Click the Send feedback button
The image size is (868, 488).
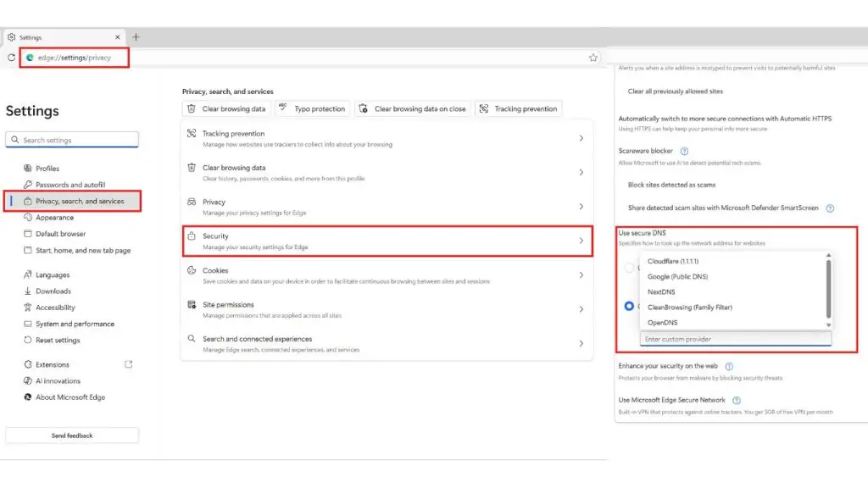point(72,435)
